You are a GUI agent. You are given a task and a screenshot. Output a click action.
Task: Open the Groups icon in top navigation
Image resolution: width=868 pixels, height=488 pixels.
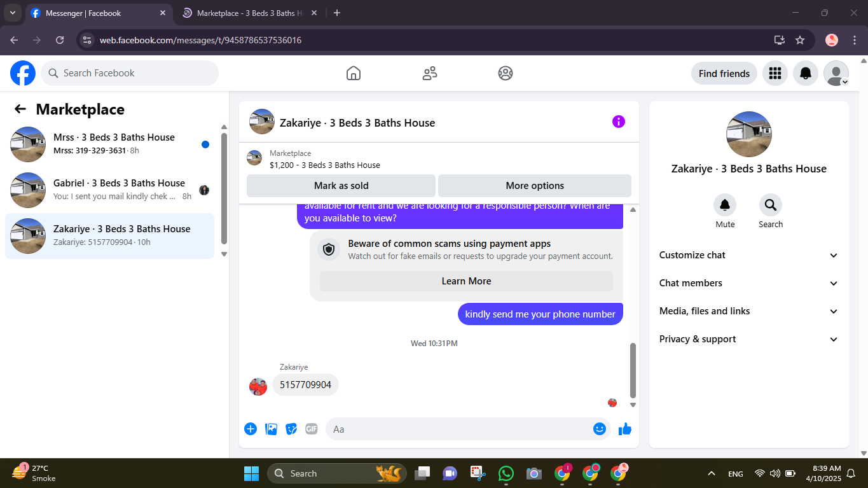coord(506,73)
